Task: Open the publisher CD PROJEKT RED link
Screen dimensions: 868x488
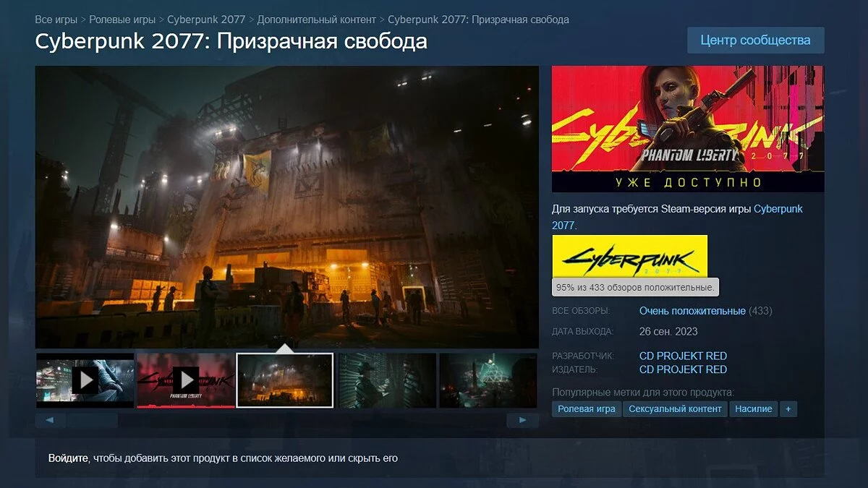Action: 683,369
